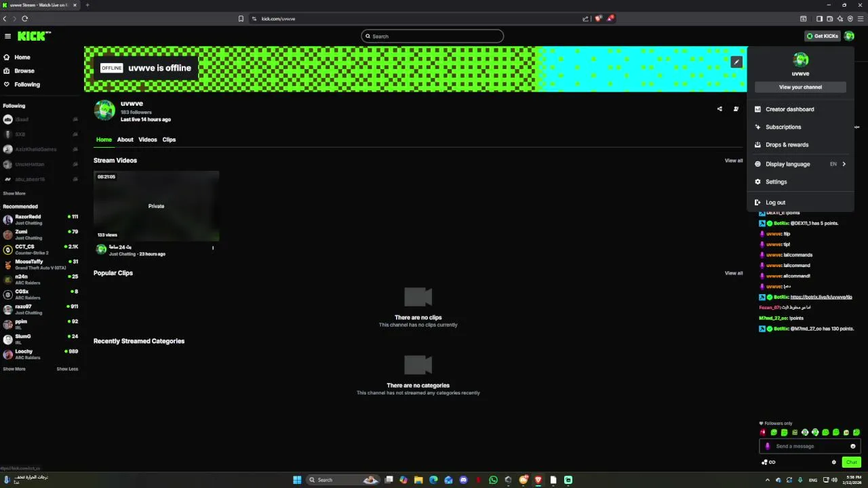Open Brave VPN icon
The width and height of the screenshot is (868, 488).
coord(850,18)
